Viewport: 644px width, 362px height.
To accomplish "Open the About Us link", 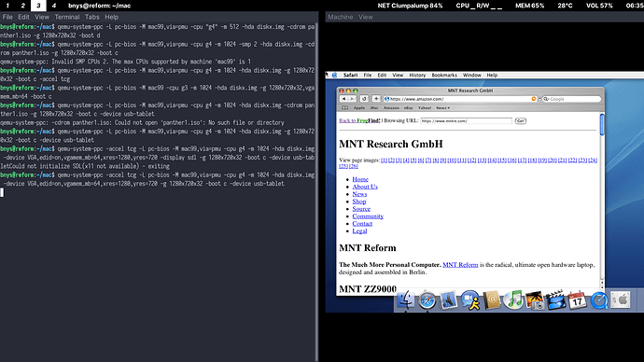I will [x=365, y=187].
